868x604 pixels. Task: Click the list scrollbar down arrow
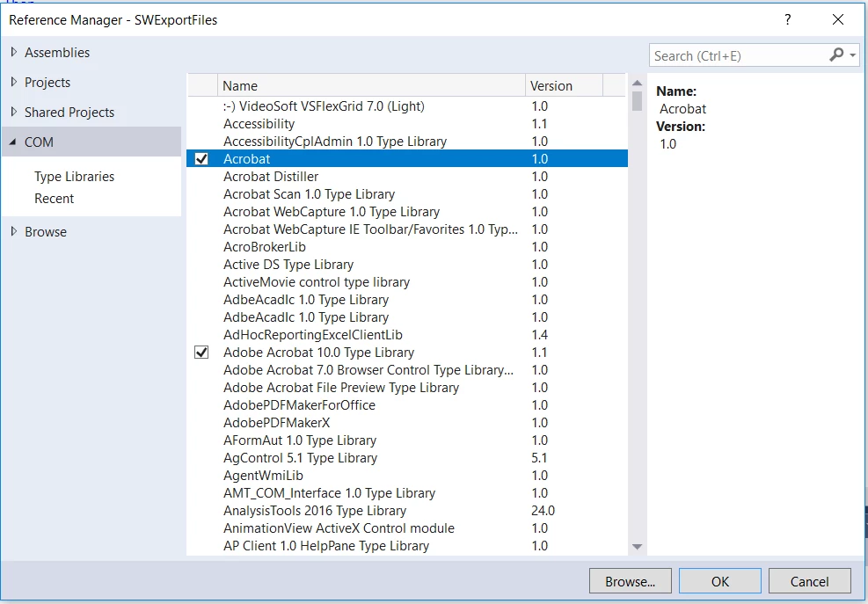(x=638, y=547)
